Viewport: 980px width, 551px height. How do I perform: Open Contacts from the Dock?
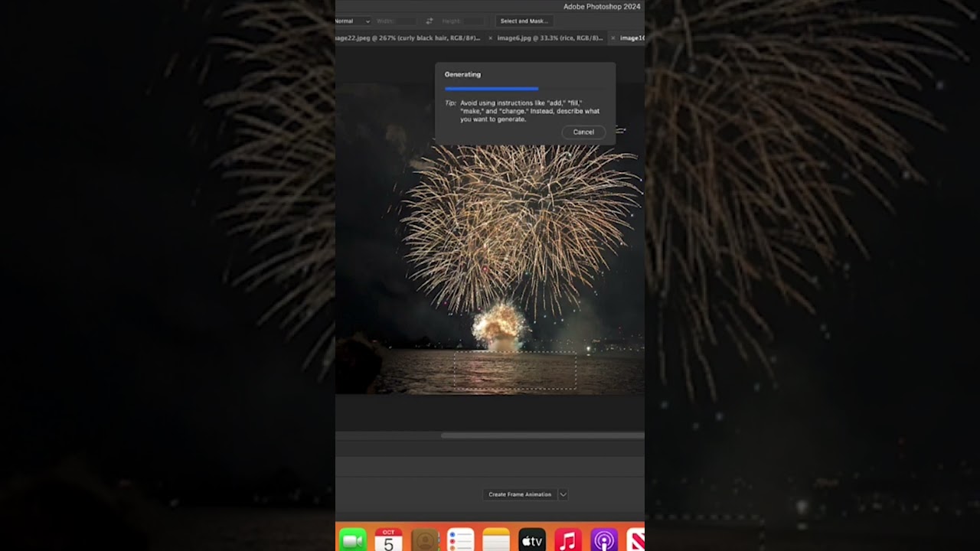point(424,540)
